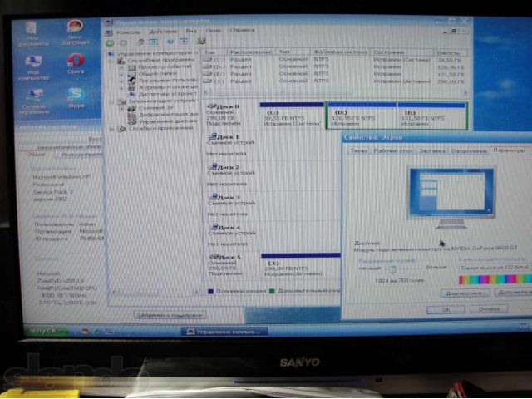Launch Skype from the desktop icon
Viewport: 532px width, 399px height.
tap(76, 98)
